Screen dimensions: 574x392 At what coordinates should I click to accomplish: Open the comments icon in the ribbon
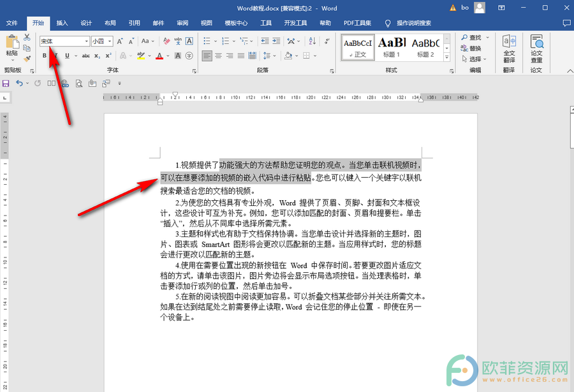[566, 23]
